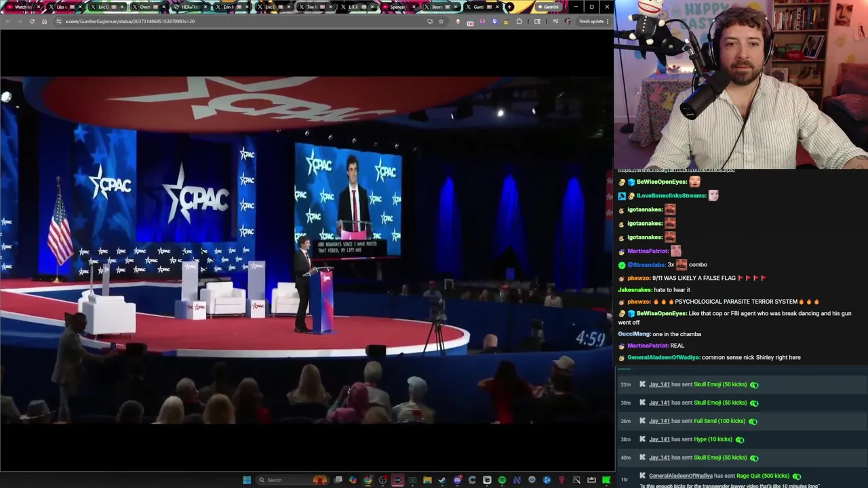Screen dimensions: 868x488
Task: Click the kicks coin icon in Full Send row
Action: pos(753,422)
